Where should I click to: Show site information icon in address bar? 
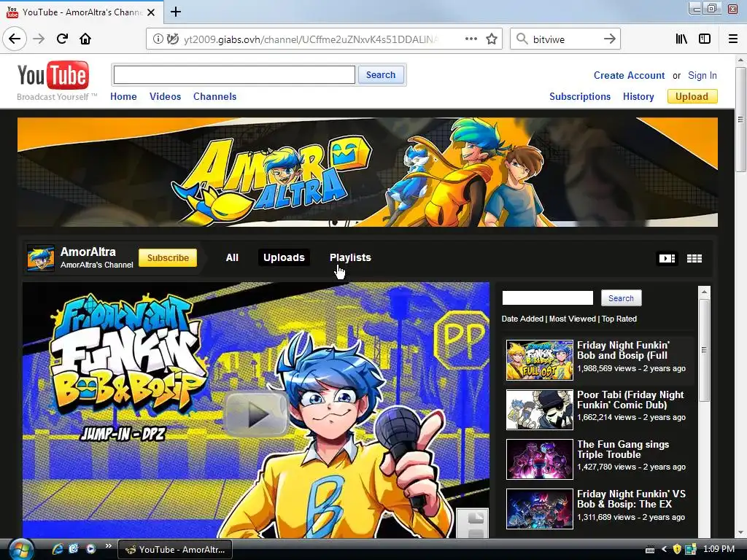point(158,39)
